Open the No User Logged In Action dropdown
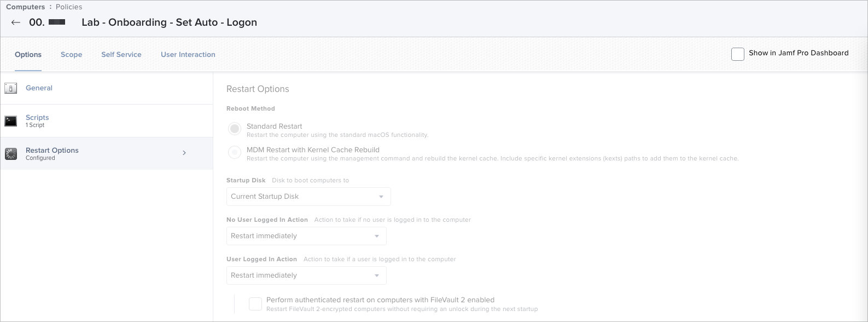The image size is (868, 322). [306, 236]
